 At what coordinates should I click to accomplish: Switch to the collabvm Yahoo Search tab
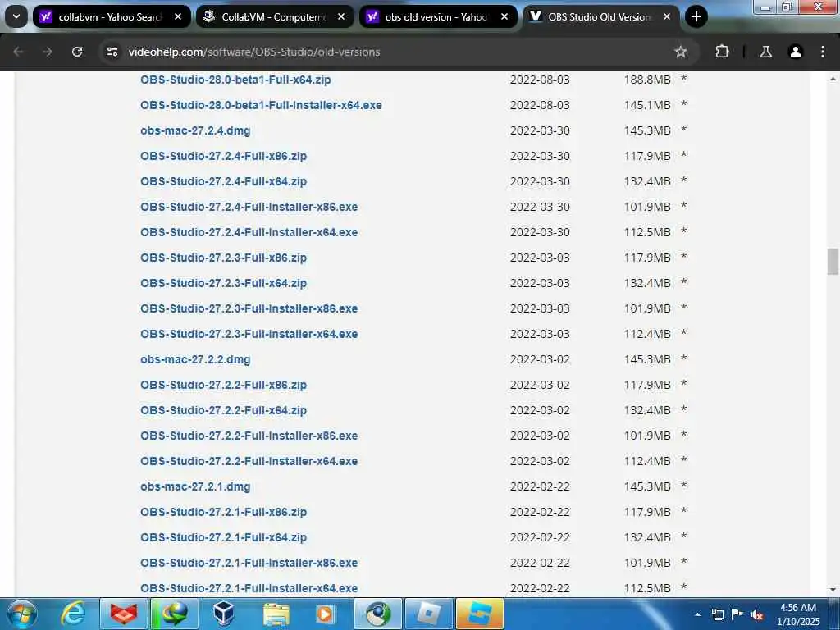coord(112,16)
